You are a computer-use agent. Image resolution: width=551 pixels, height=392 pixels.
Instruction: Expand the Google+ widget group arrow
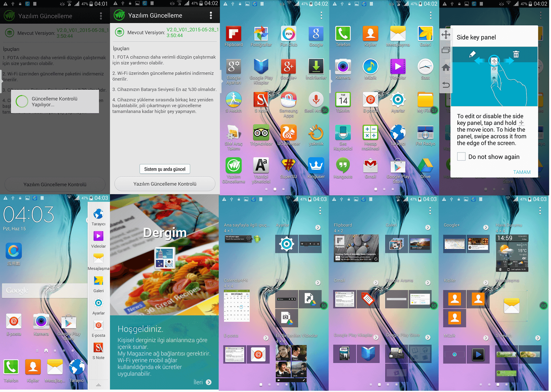pos(486,228)
